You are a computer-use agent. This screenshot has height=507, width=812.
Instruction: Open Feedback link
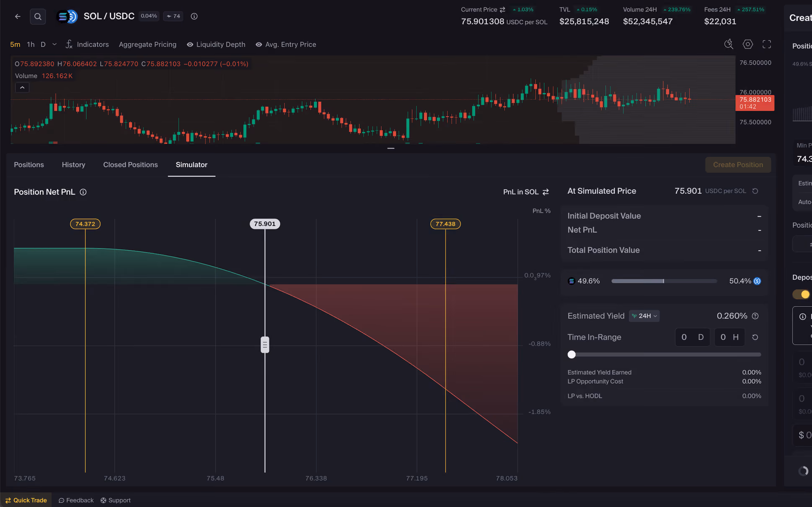tap(76, 500)
